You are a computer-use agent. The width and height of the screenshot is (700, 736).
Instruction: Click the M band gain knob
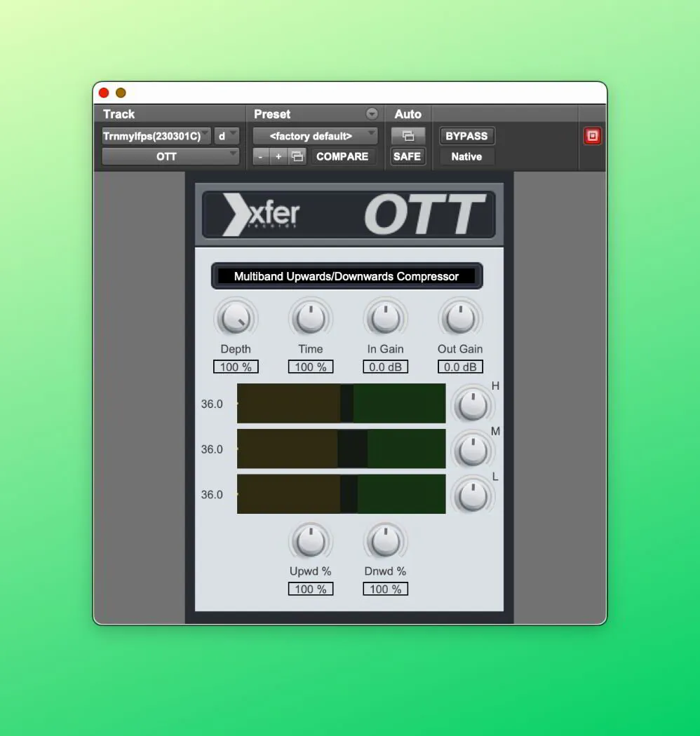[x=473, y=451]
